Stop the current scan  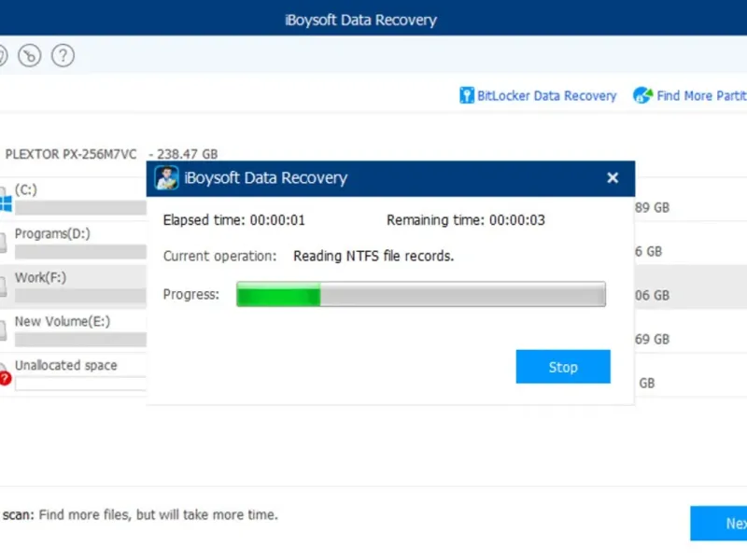563,367
